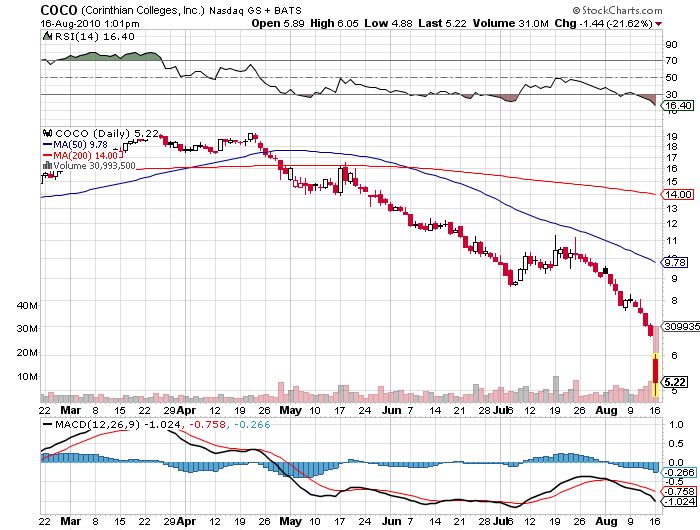Viewport: 700px width, 530px height.
Task: Click the "Volume 30,993,500" legend text
Action: 94,166
